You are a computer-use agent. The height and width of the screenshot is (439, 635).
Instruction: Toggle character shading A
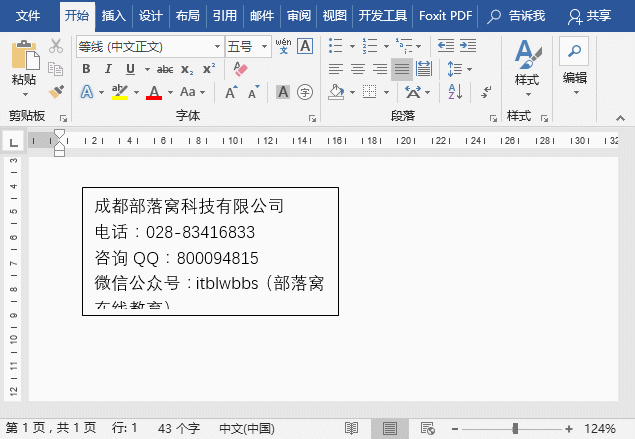tap(283, 92)
